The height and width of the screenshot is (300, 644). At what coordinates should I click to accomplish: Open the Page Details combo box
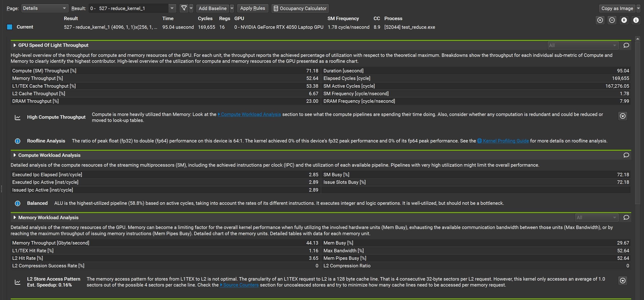point(45,8)
